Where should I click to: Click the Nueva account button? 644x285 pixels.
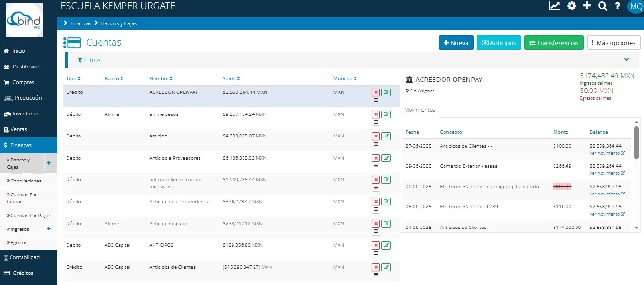[x=456, y=43]
